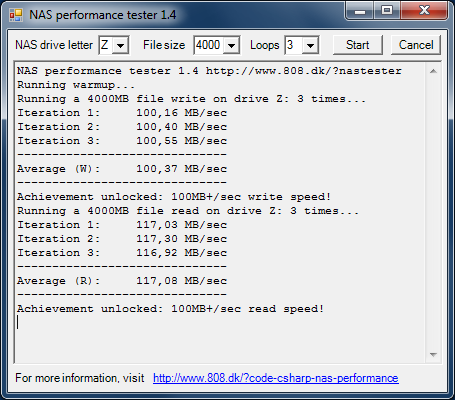This screenshot has width=455, height=400.
Task: Click the output scrollbar down arrow
Action: click(433, 355)
